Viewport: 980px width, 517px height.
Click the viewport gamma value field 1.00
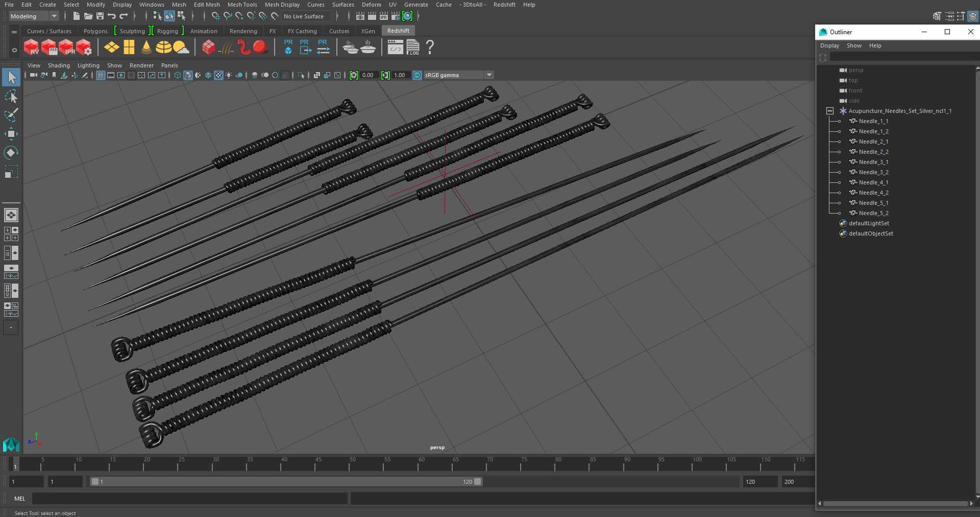pyautogui.click(x=400, y=75)
